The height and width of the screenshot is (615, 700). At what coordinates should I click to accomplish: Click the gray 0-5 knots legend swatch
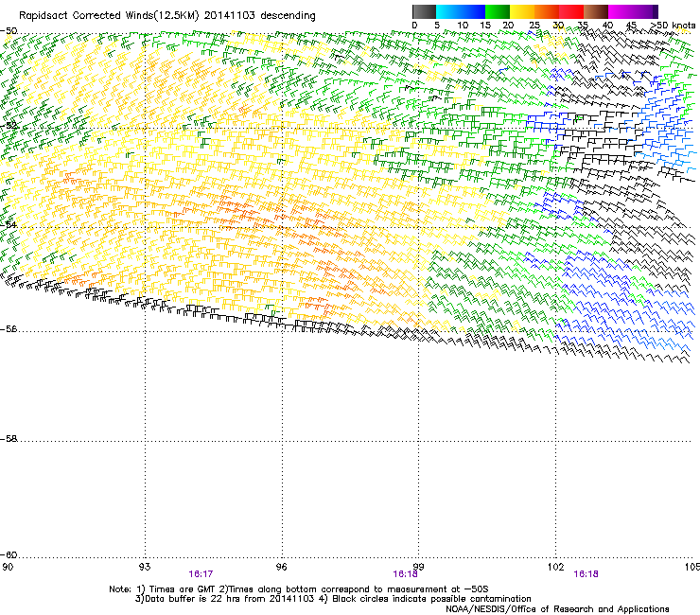click(x=424, y=11)
